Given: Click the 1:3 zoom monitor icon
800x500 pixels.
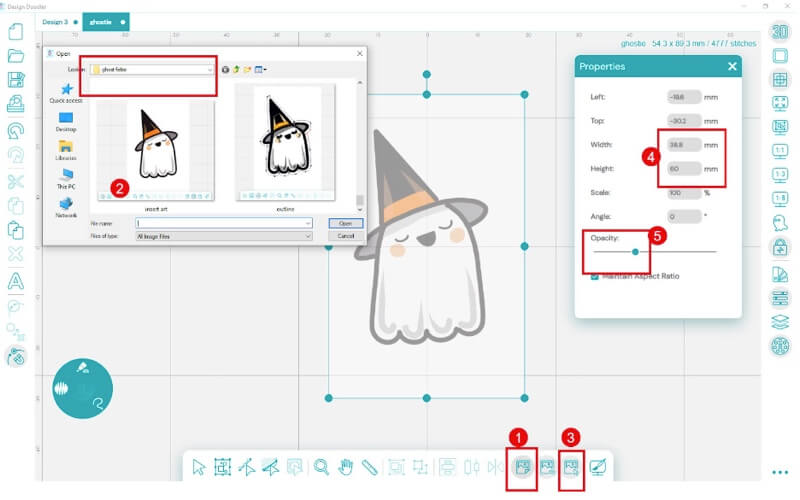Looking at the screenshot, I should 780,176.
